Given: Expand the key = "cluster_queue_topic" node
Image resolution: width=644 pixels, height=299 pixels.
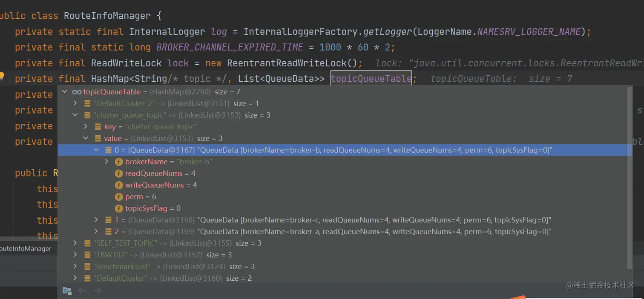Looking at the screenshot, I should coord(86,127).
